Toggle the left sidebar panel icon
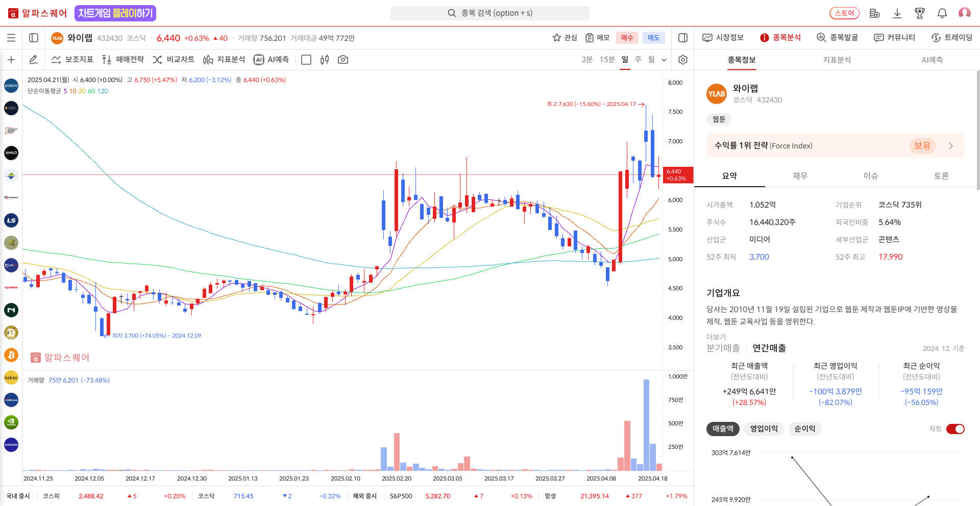This screenshot has width=980, height=506. click(x=34, y=38)
